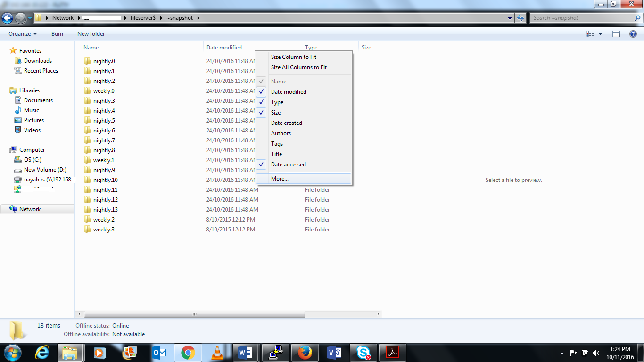Click the scrollbar left arrow
Screen dimensions: 644x362
(x=79, y=314)
